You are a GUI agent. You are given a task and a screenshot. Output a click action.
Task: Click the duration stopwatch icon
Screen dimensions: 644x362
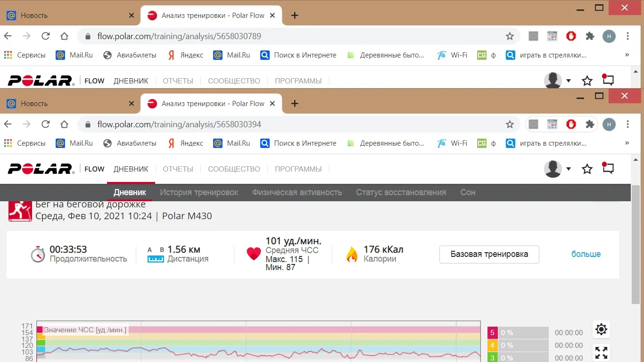[x=38, y=255]
